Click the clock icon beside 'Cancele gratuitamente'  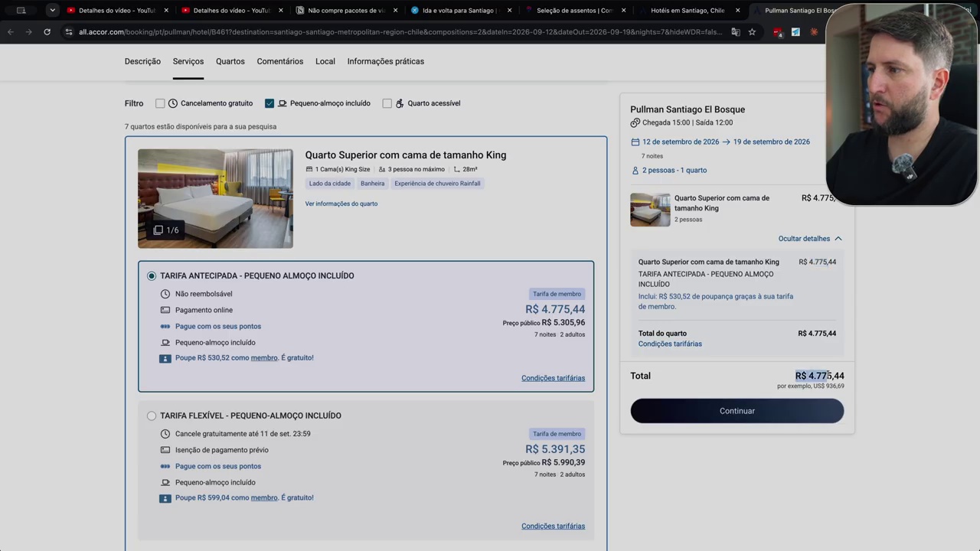[x=165, y=434]
